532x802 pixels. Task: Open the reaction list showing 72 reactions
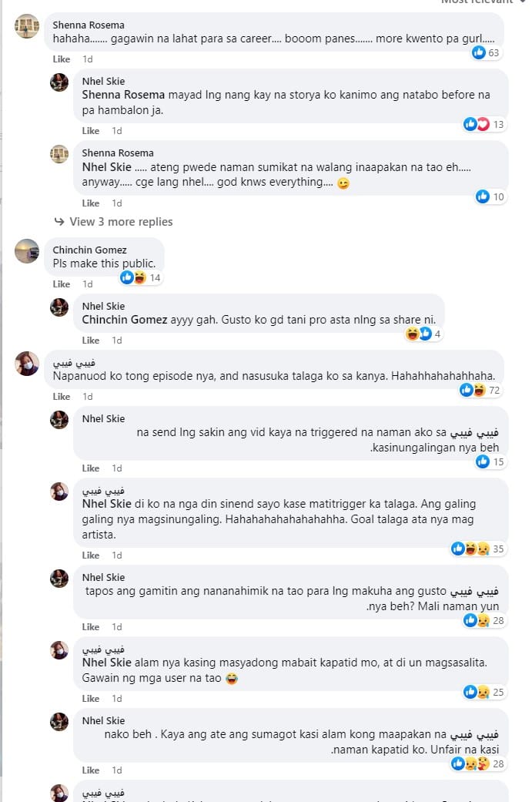coord(482,390)
